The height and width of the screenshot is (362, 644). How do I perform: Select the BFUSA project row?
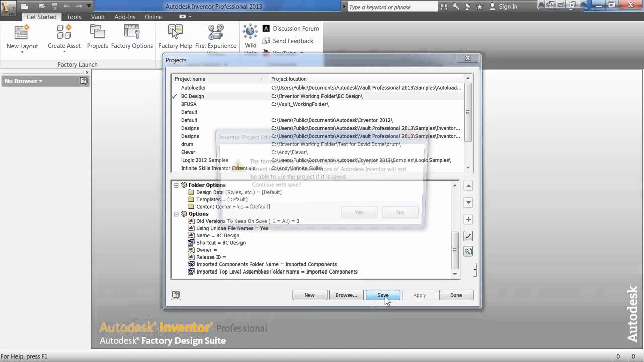coord(317,104)
